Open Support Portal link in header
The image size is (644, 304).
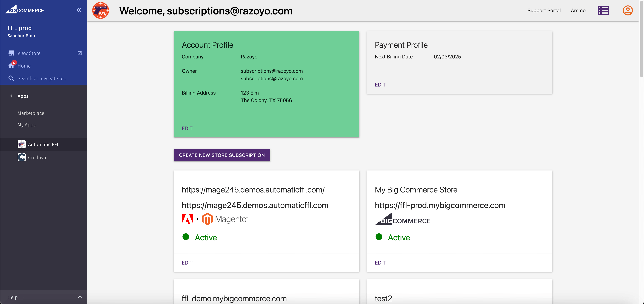tap(544, 11)
